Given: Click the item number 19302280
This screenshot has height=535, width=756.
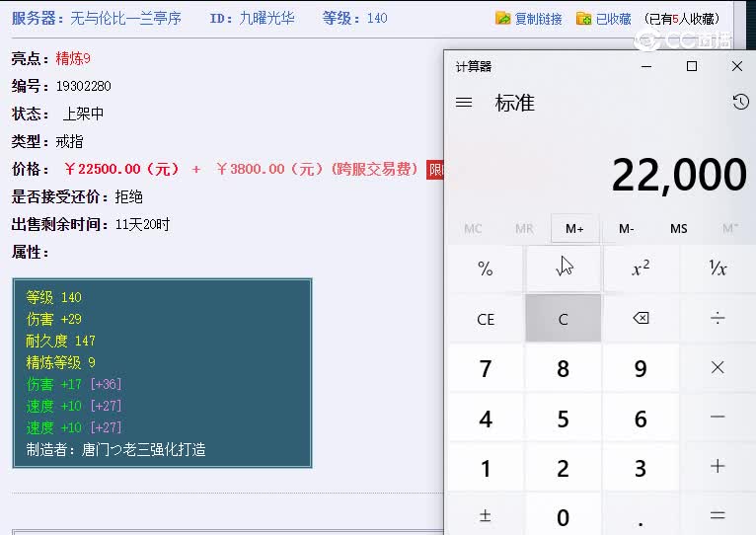Looking at the screenshot, I should (x=84, y=86).
